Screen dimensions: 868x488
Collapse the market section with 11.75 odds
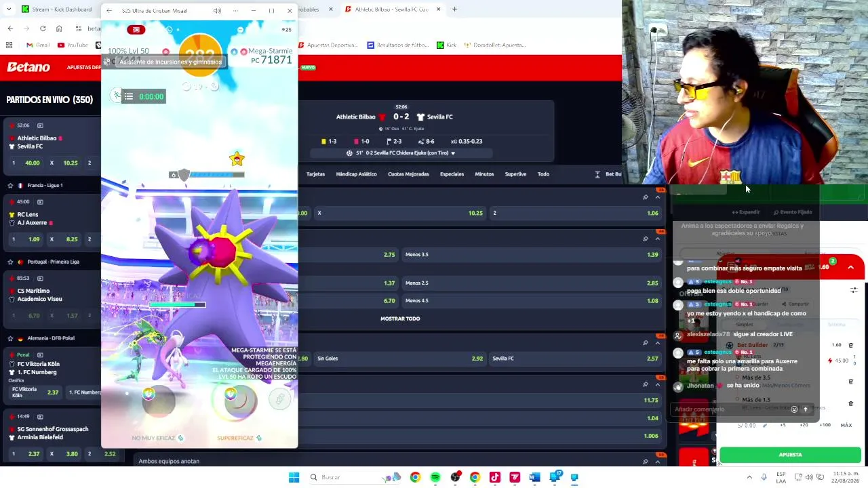658,384
